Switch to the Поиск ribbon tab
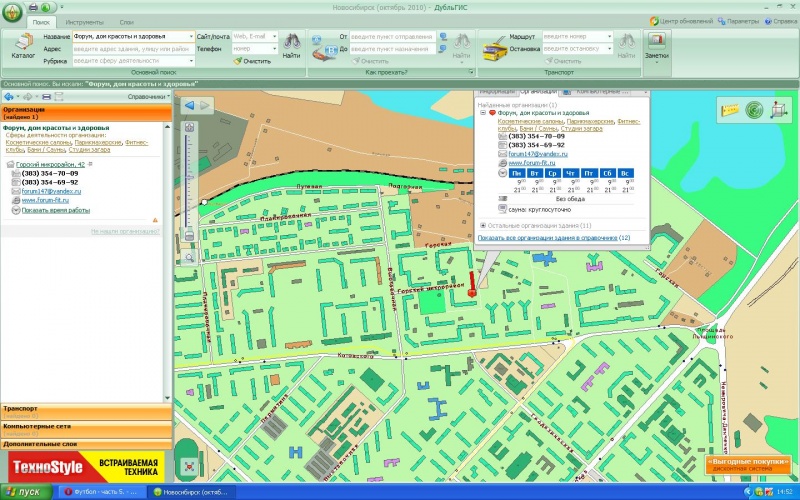This screenshot has height=500, width=800. point(41,22)
